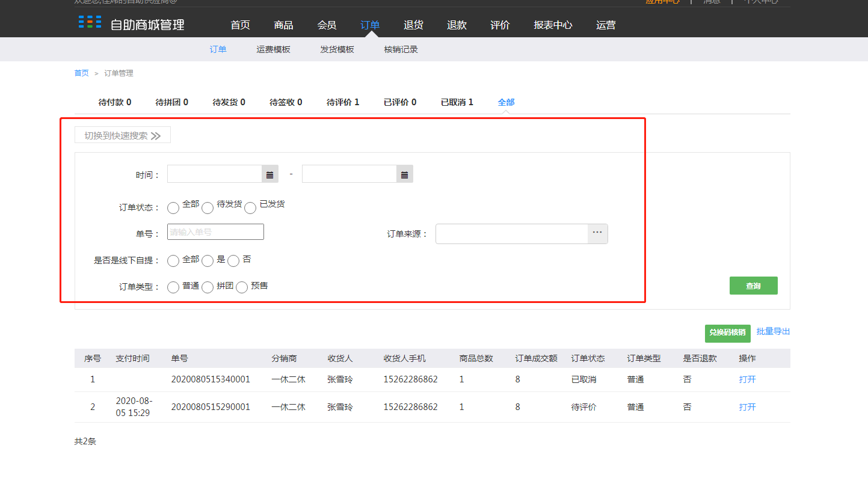Select 发货模板 in the sub-navigation
This screenshot has height=499, width=868.
click(337, 49)
